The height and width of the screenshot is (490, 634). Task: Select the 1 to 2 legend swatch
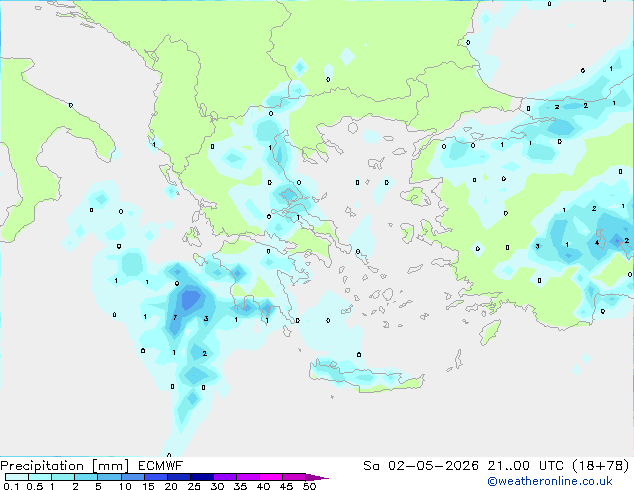pos(63,477)
